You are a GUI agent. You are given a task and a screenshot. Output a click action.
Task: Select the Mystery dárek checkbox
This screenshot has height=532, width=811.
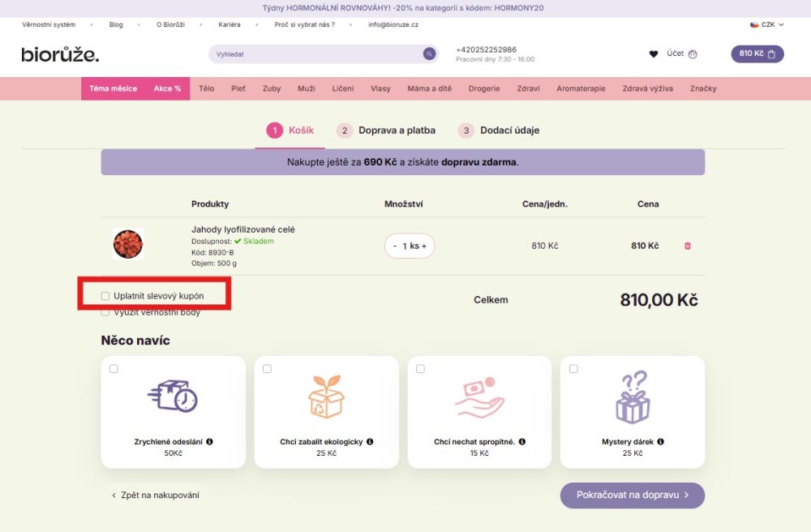(573, 369)
